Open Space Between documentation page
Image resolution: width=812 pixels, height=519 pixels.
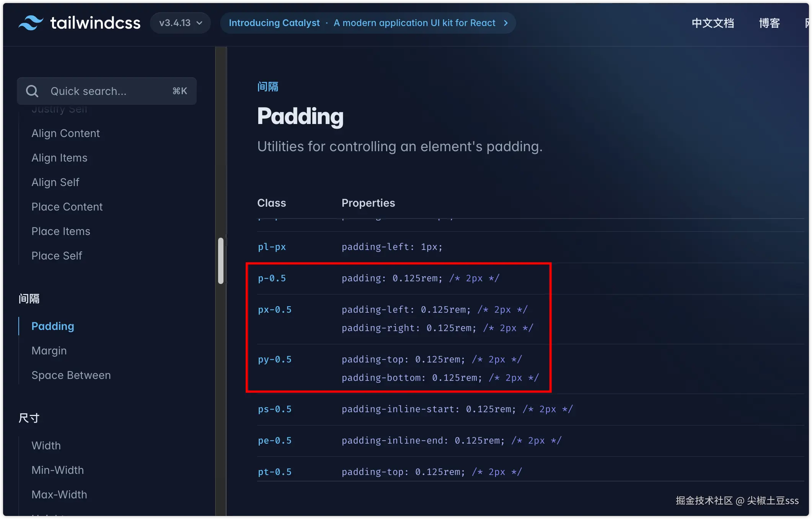71,375
